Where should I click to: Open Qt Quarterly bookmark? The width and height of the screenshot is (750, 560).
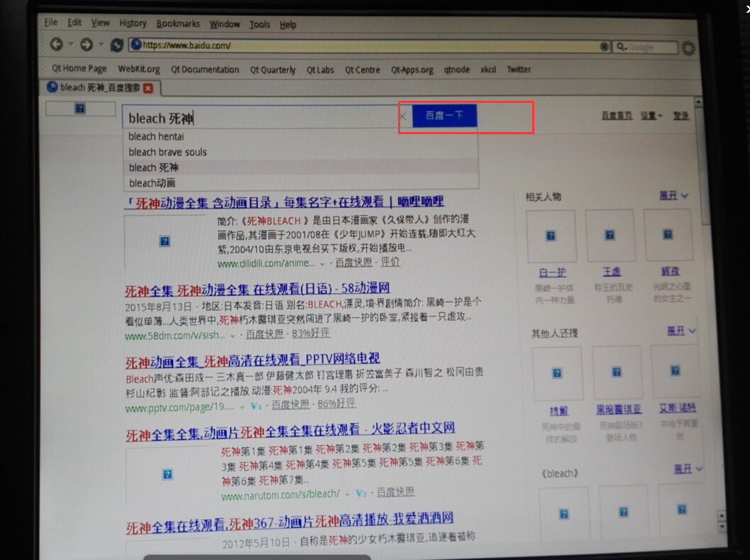272,70
